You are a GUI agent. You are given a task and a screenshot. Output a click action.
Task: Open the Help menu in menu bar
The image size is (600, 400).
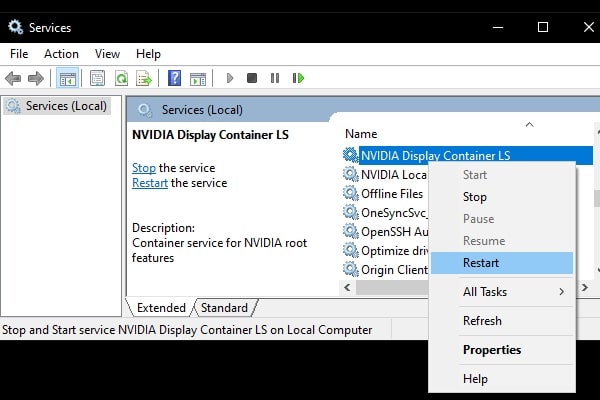coord(148,54)
